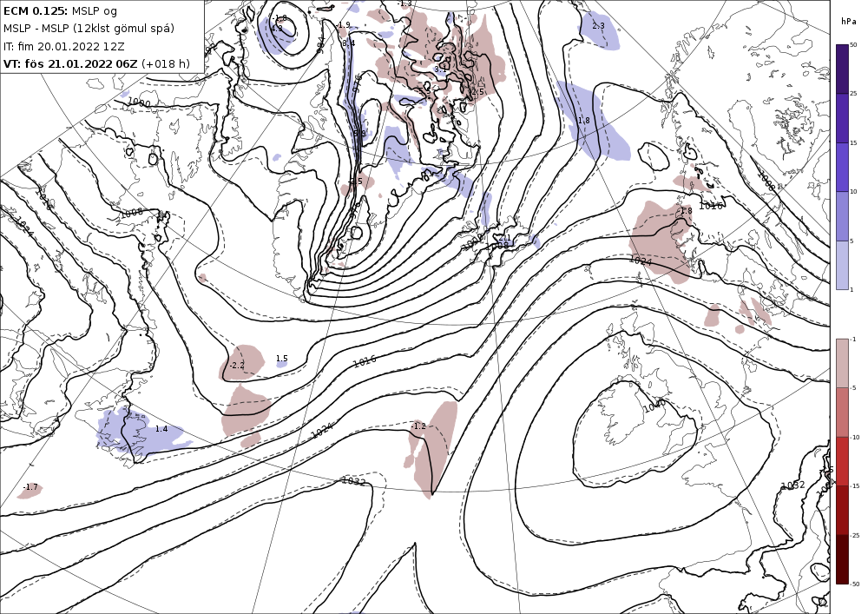The image size is (868, 614).
Task: Click the '25' tick on the purple scale
Action: coord(853,94)
